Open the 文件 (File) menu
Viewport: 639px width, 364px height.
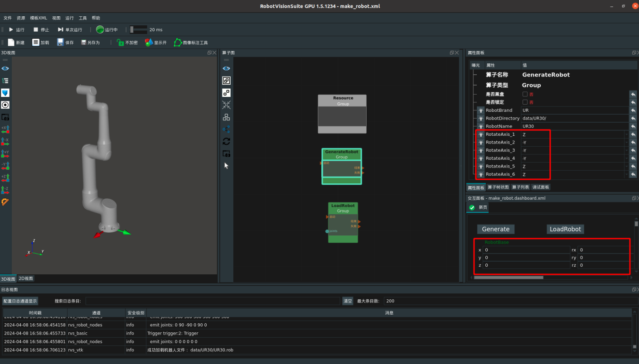click(8, 18)
